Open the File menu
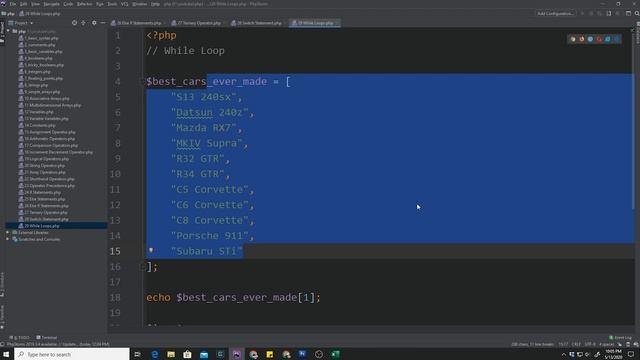 (x=13, y=4)
